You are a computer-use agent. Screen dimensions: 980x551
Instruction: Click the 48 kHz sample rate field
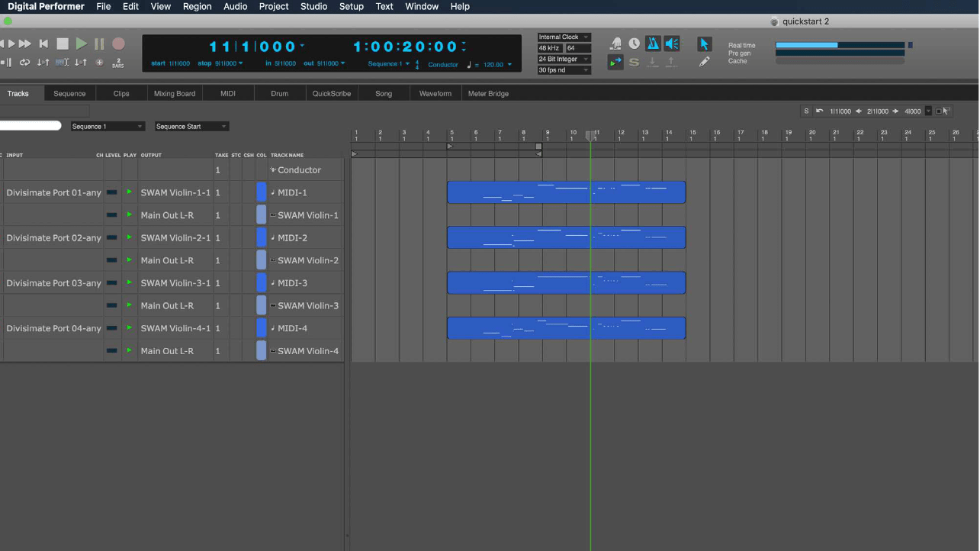pyautogui.click(x=549, y=48)
